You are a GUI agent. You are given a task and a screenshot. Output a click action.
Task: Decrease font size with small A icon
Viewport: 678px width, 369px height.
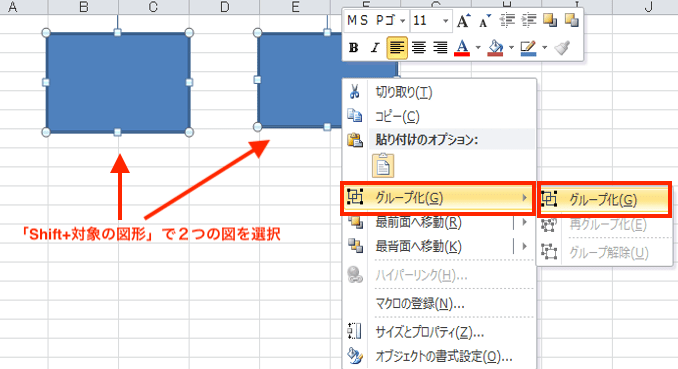(485, 20)
